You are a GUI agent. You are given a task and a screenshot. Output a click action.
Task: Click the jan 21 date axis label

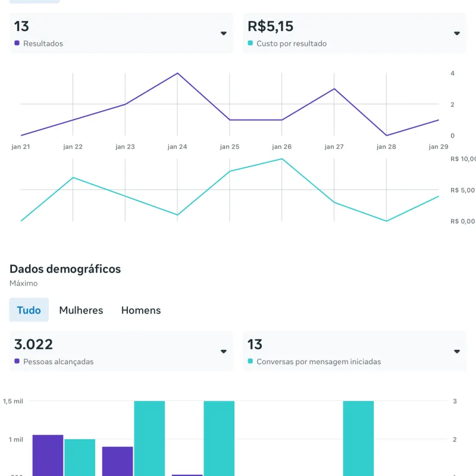pos(21,147)
